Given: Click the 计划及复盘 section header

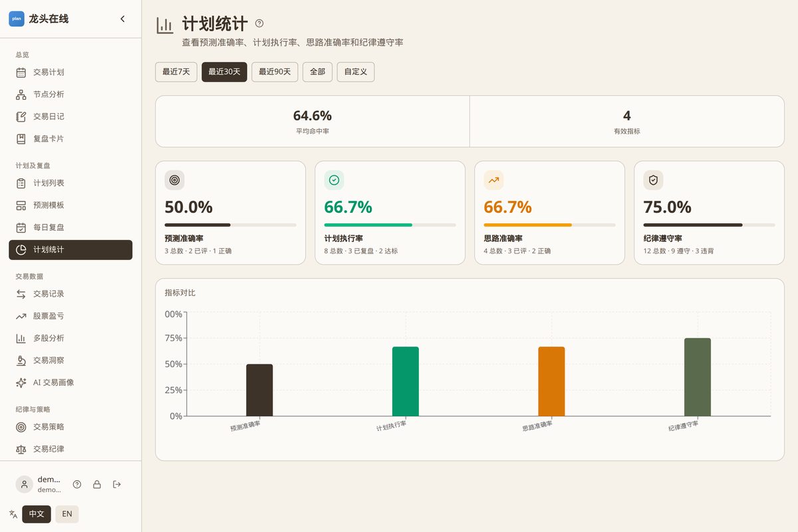Looking at the screenshot, I should 33,166.
